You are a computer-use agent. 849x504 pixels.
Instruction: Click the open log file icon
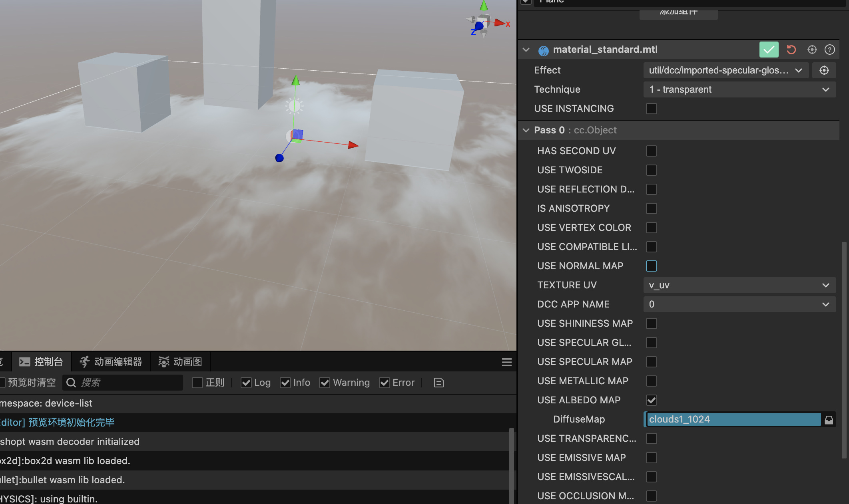(x=438, y=383)
